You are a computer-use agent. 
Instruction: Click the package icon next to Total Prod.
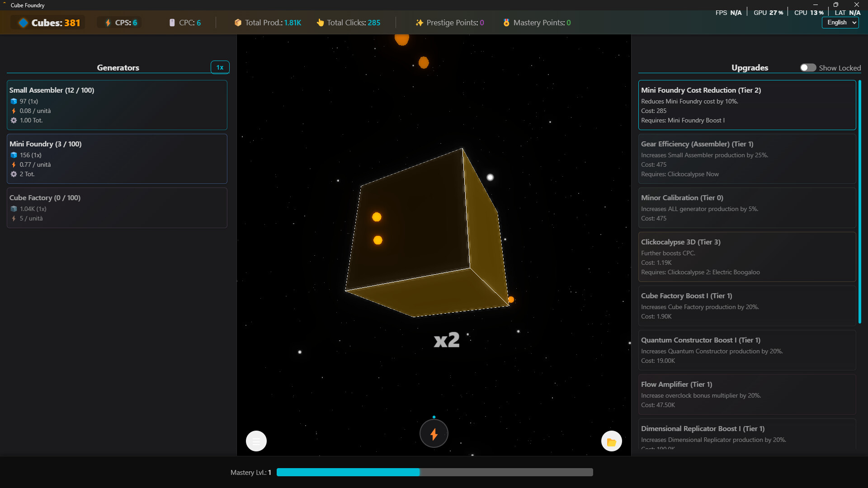[x=238, y=22]
